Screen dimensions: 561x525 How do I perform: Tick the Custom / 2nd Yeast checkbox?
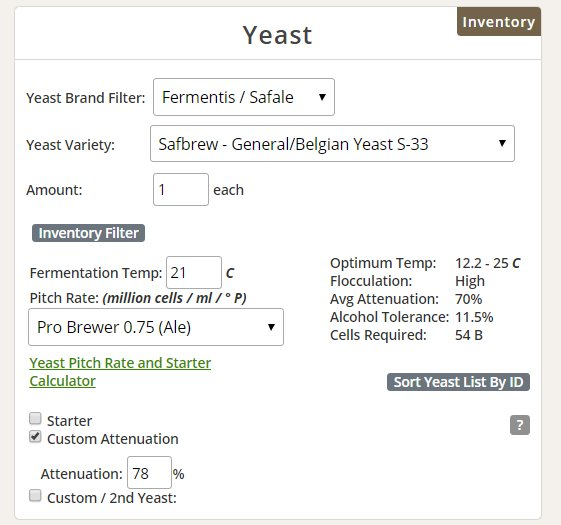pyautogui.click(x=35, y=496)
